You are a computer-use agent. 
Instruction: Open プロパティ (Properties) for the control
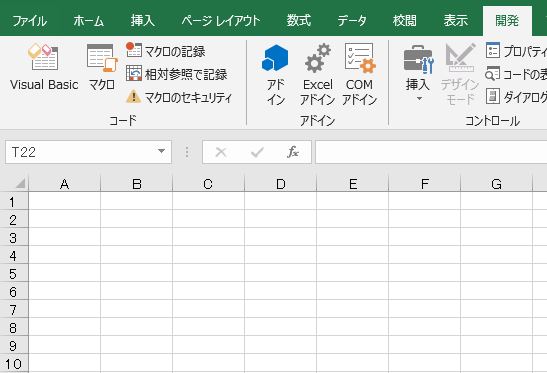pos(516,51)
